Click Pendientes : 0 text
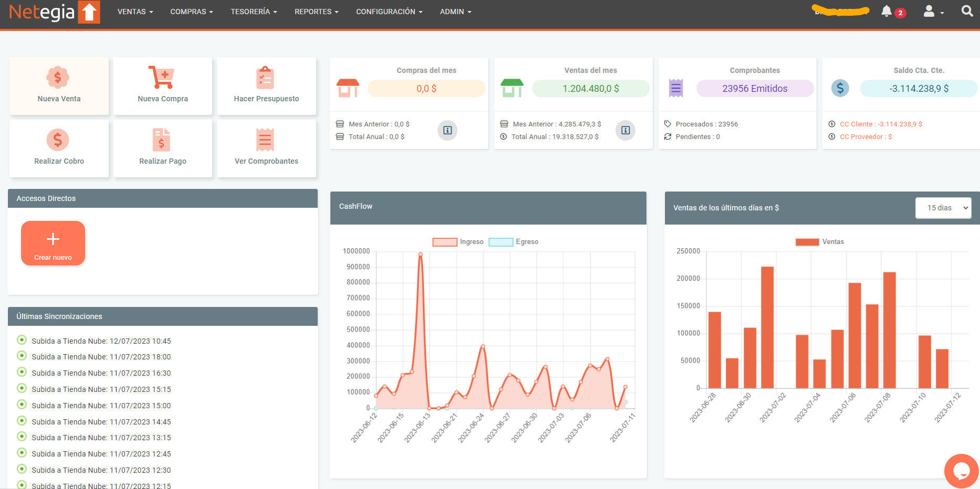Image resolution: width=980 pixels, height=489 pixels. click(697, 137)
